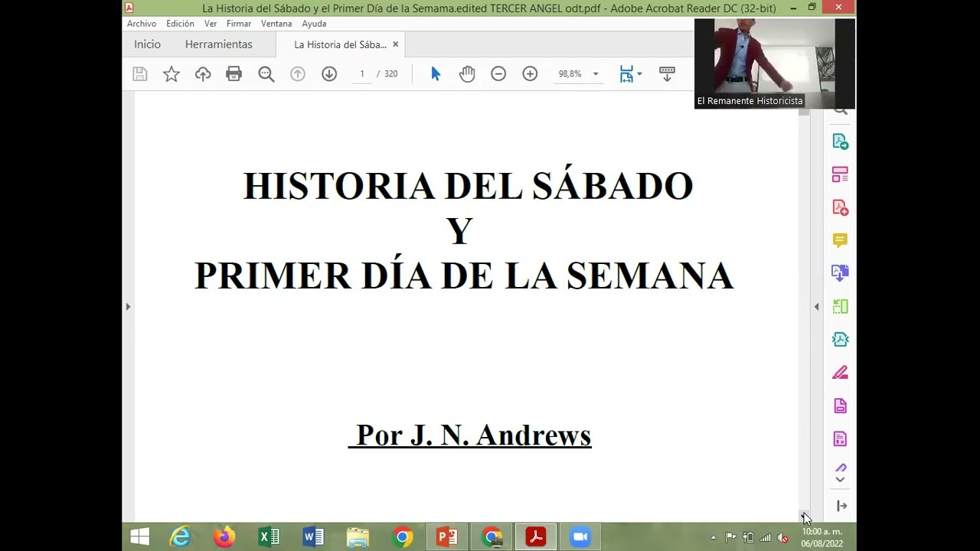Open Firefox from the taskbar
The width and height of the screenshot is (980, 551).
[224, 537]
